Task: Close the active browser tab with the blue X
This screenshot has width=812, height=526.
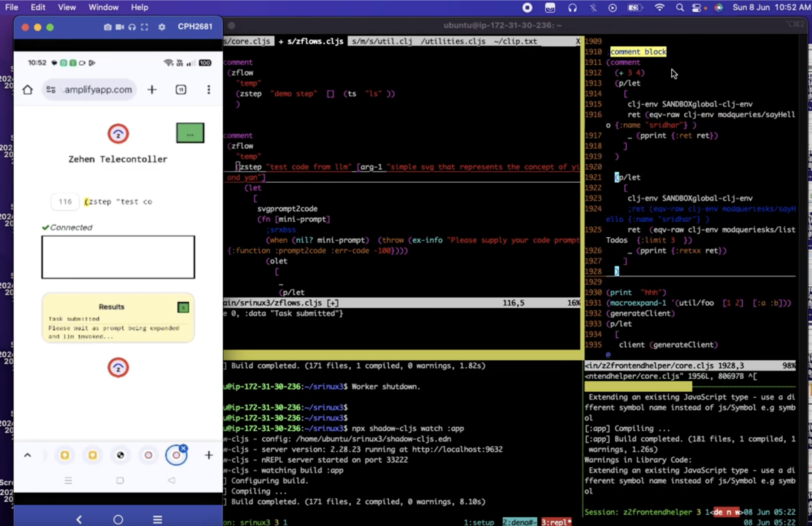Action: (x=183, y=448)
